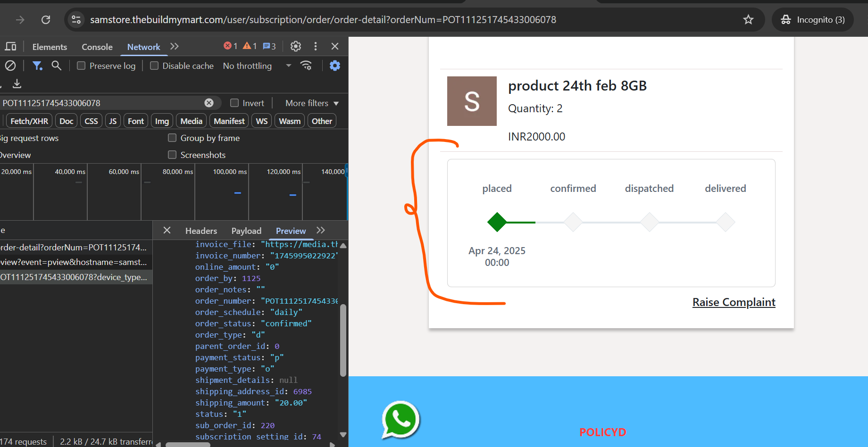Viewport: 868px width, 447px height.
Task: Clear network log icon
Action: (x=10, y=66)
